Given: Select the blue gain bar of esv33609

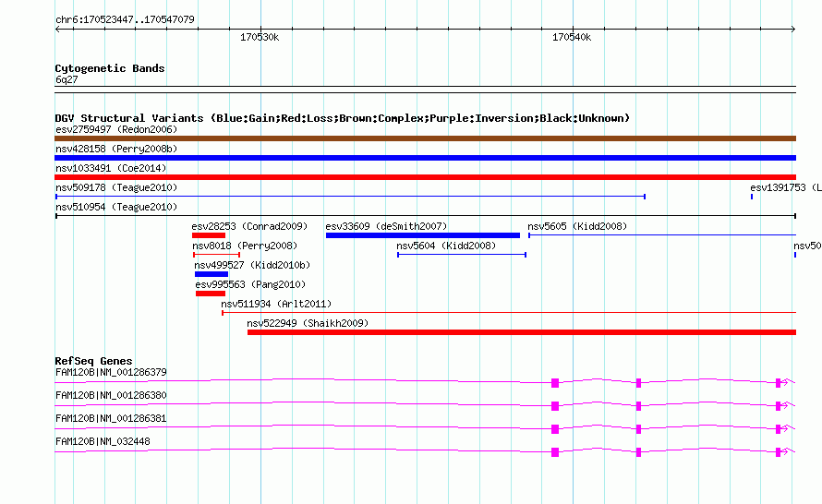Looking at the screenshot, I should [x=422, y=235].
